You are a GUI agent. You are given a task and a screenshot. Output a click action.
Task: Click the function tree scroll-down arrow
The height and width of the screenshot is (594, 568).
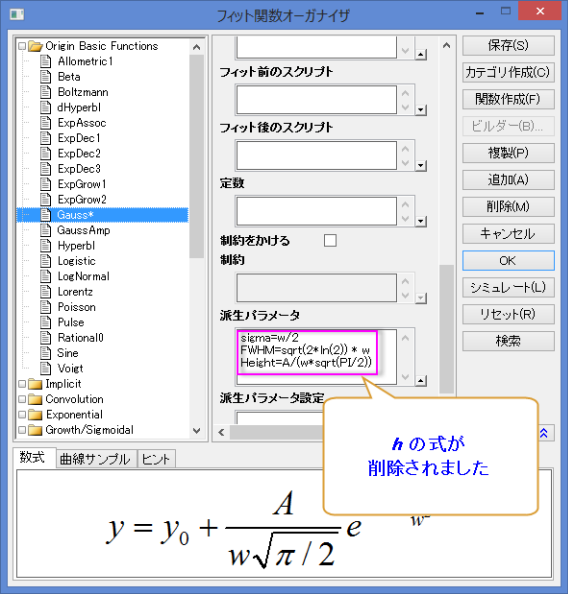(x=197, y=431)
